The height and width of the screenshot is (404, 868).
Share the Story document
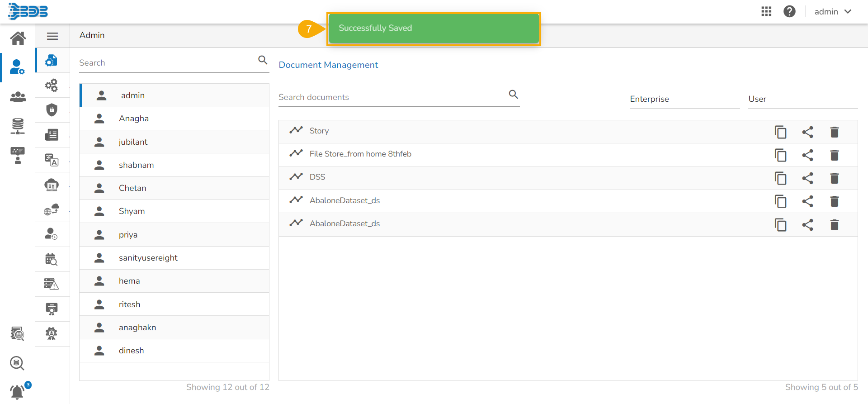pos(807,132)
